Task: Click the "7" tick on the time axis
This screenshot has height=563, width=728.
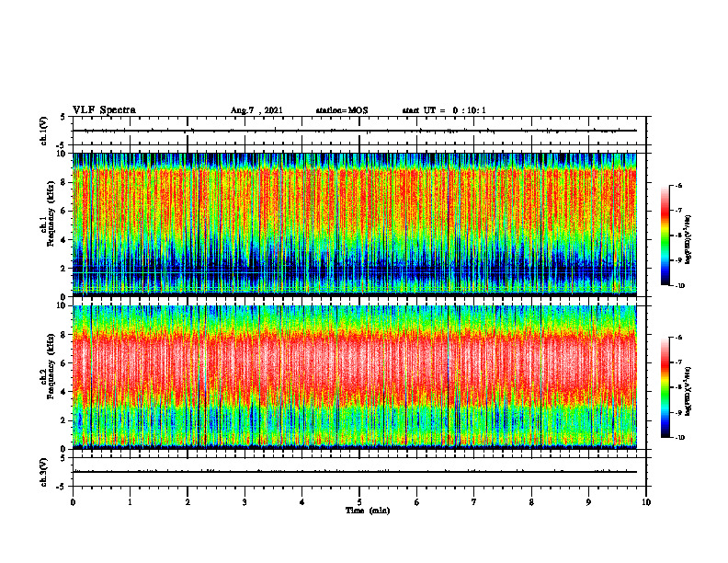Action: 474,502
